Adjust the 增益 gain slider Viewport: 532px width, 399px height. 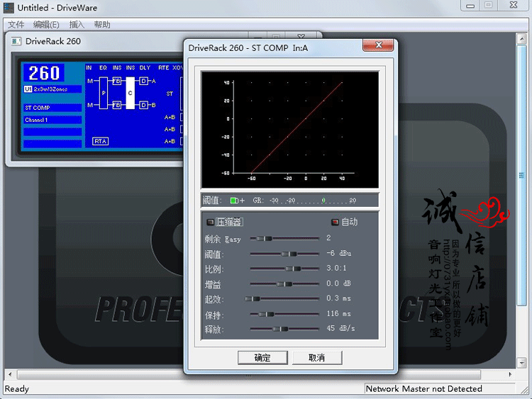284,283
